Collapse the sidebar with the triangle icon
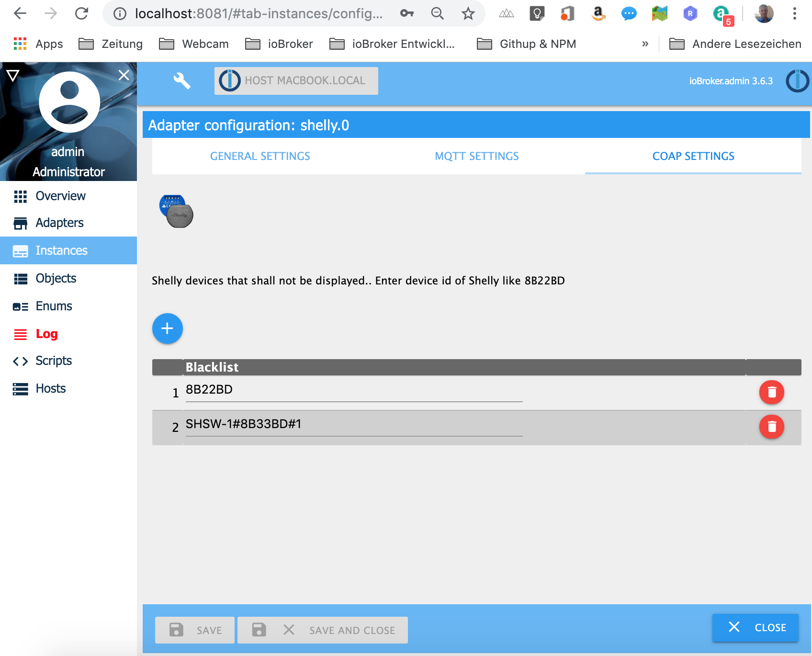The height and width of the screenshot is (656, 812). [x=13, y=75]
